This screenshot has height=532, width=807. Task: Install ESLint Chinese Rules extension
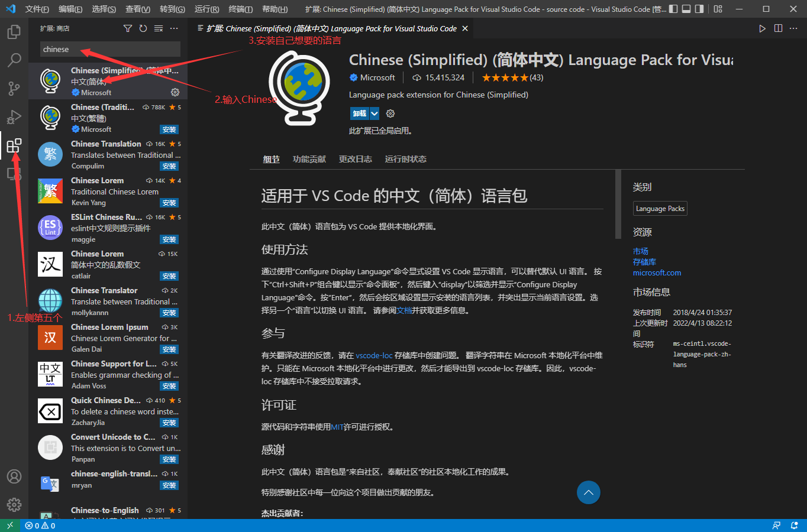click(169, 239)
